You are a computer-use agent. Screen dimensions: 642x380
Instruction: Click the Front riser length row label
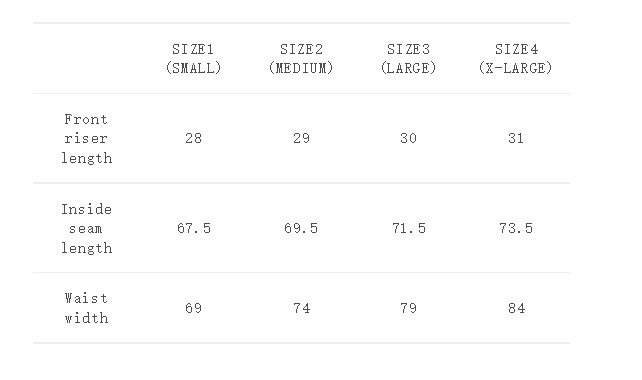pos(86,138)
